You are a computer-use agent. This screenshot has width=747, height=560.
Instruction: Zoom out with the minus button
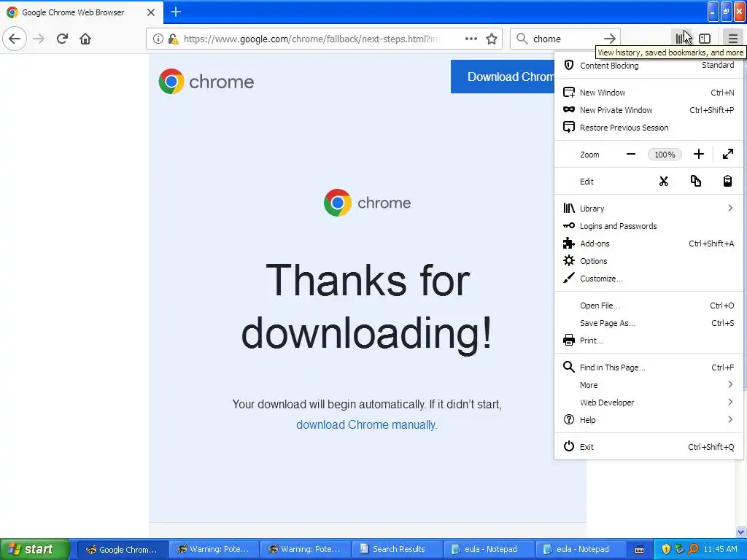point(631,155)
